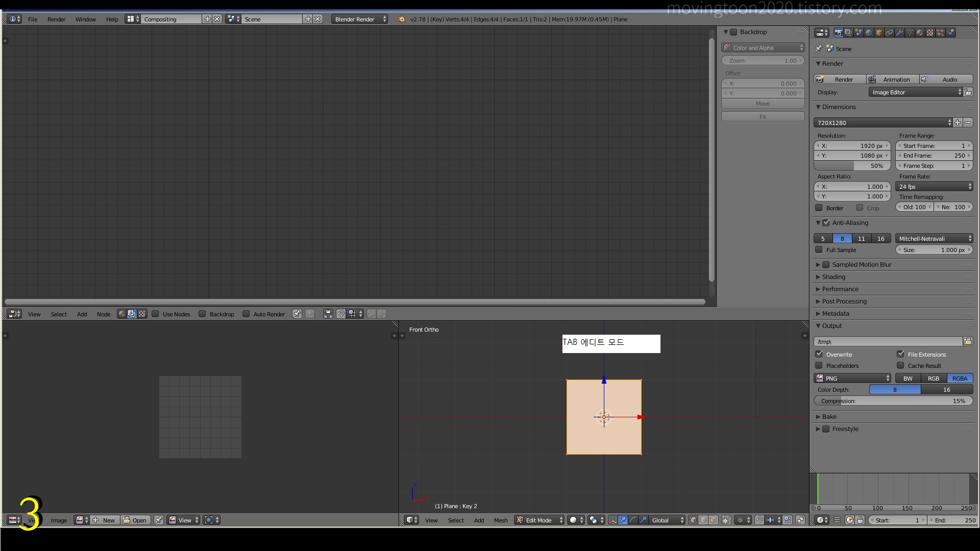Open the Render Layers properties tab

[x=848, y=33]
